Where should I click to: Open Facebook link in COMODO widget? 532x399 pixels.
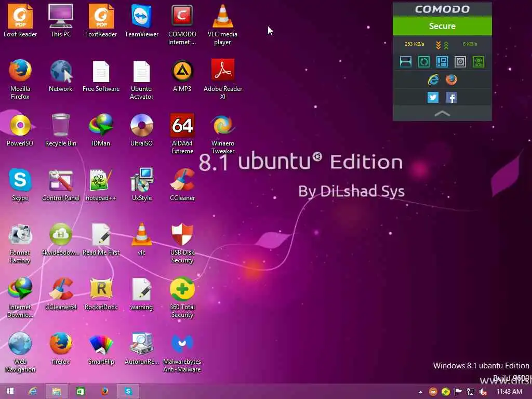(451, 97)
